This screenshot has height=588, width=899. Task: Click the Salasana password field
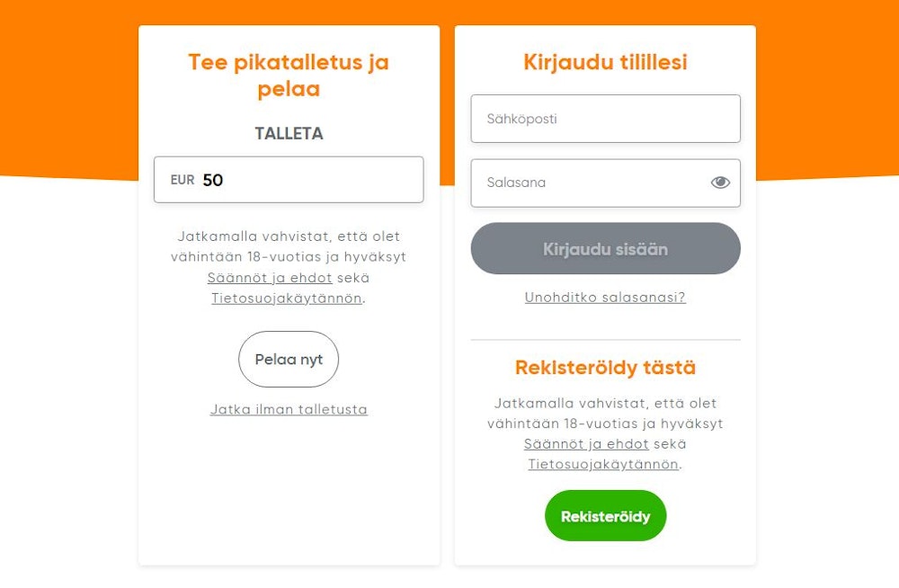tap(593, 183)
